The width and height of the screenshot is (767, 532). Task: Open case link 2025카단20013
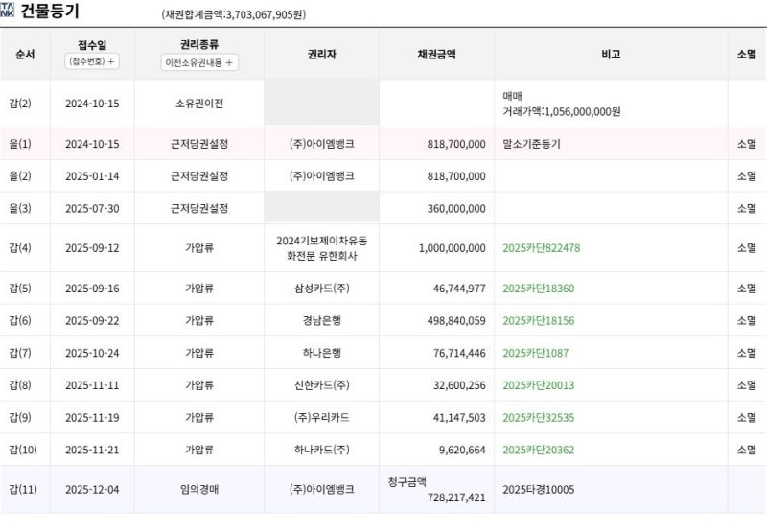tap(538, 384)
